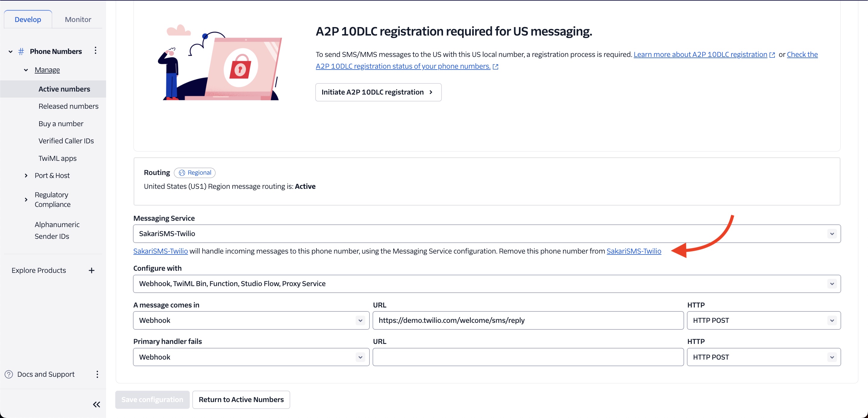Open Primary handler fails HTTP POST dropdown
This screenshot has width=868, height=418.
coord(763,357)
